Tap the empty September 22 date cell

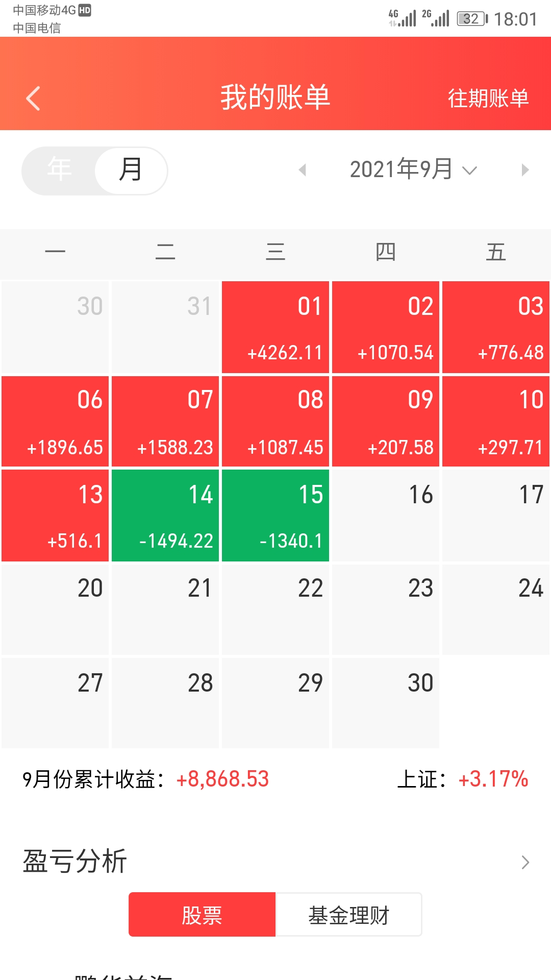coord(275,609)
